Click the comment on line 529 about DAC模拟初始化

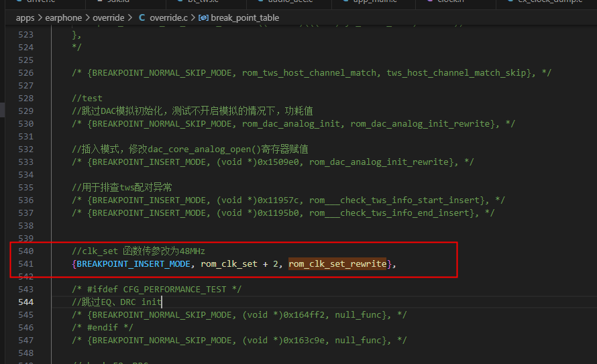tap(193, 111)
